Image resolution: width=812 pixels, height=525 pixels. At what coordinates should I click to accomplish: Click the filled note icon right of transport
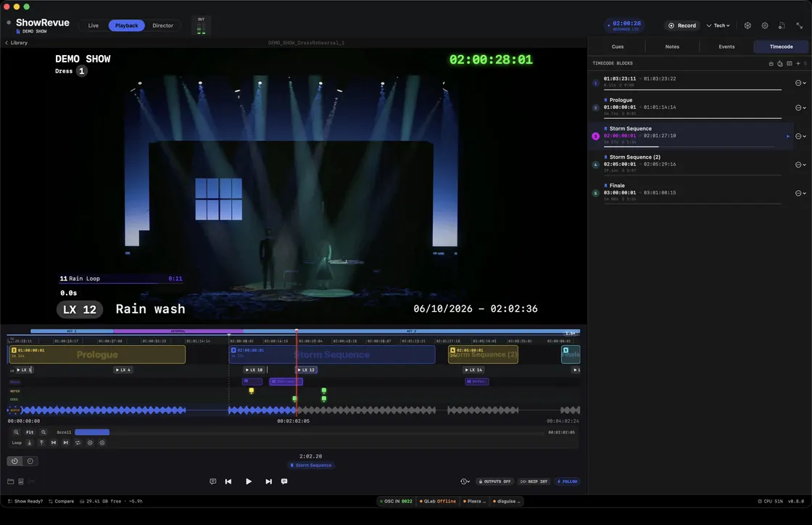[x=284, y=481]
